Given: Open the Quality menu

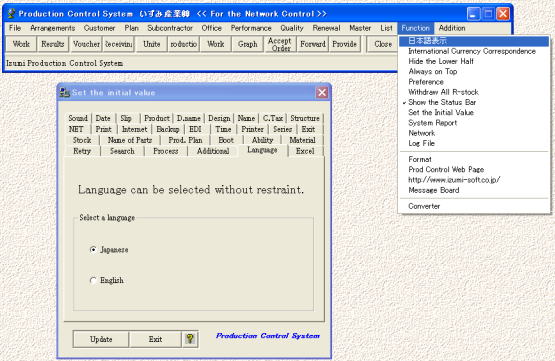Looking at the screenshot, I should click(292, 28).
